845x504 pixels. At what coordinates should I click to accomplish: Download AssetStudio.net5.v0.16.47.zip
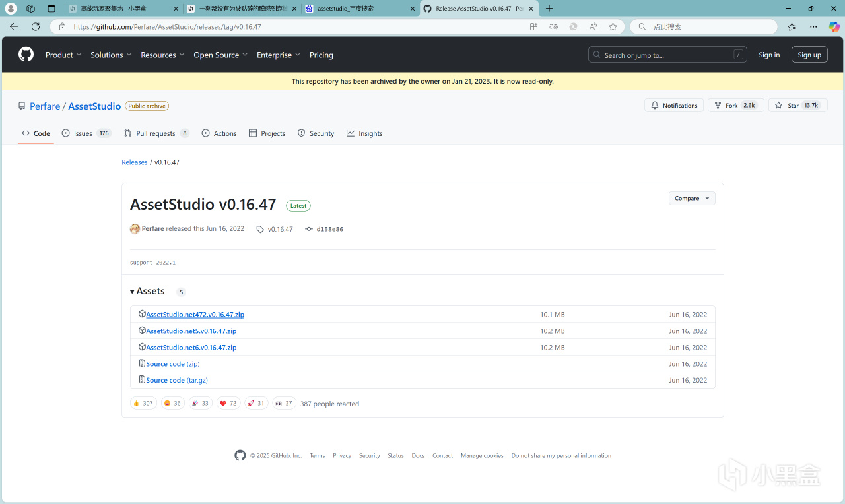tap(191, 331)
